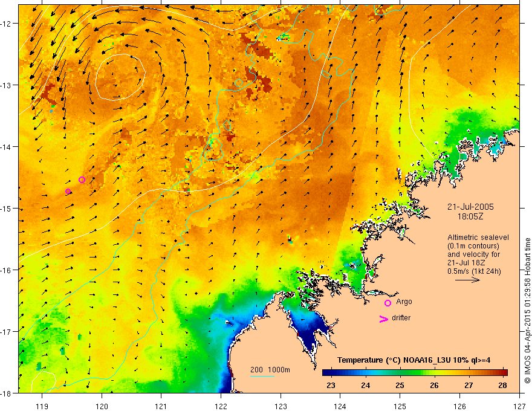Click the '0.5m/s (1kt 24h)' text
532x411 pixels.
click(x=474, y=271)
